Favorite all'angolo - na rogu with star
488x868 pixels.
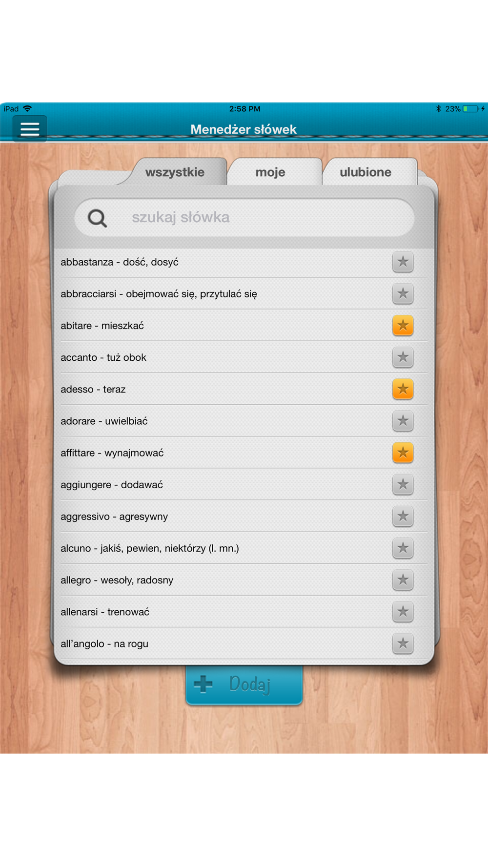[x=403, y=643]
